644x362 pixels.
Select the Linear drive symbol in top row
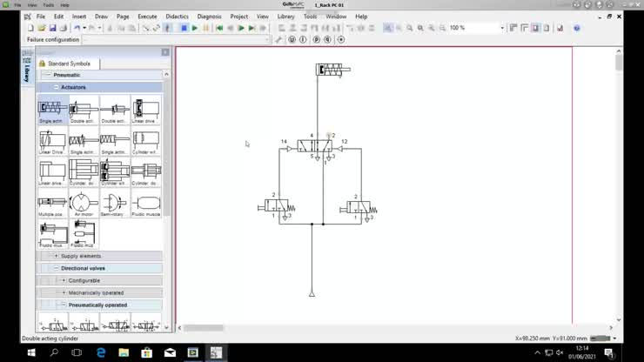tap(146, 110)
